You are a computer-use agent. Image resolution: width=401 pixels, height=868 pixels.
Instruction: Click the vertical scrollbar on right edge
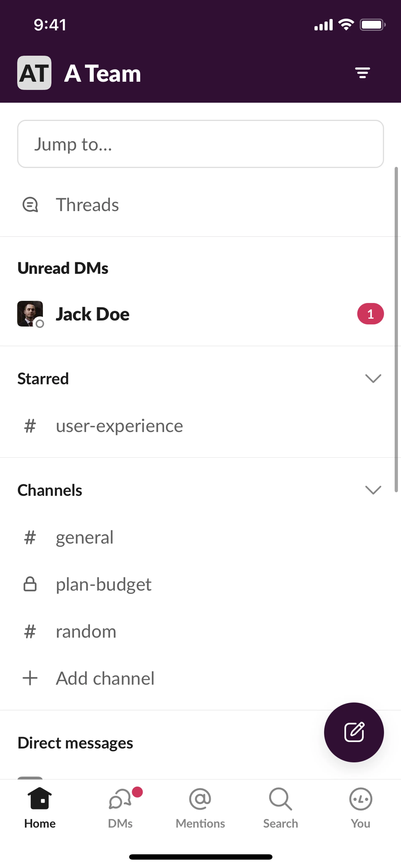tap(396, 329)
